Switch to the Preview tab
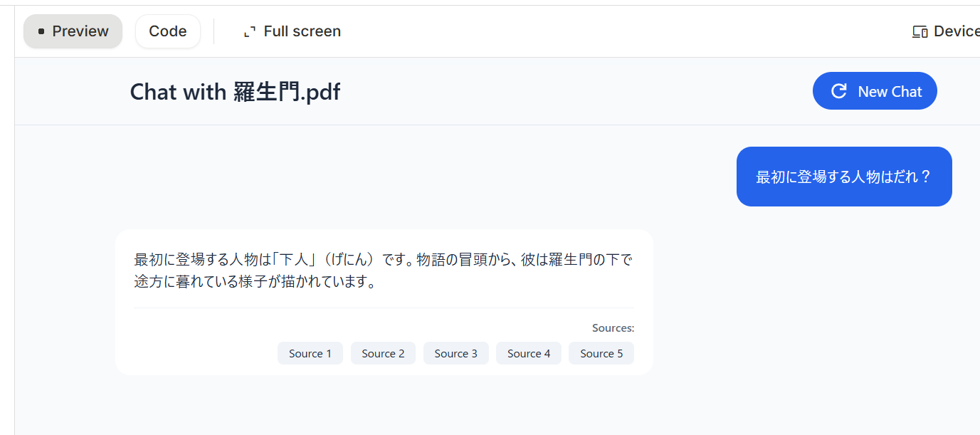Viewport: 980px width, 435px height. 73,31
